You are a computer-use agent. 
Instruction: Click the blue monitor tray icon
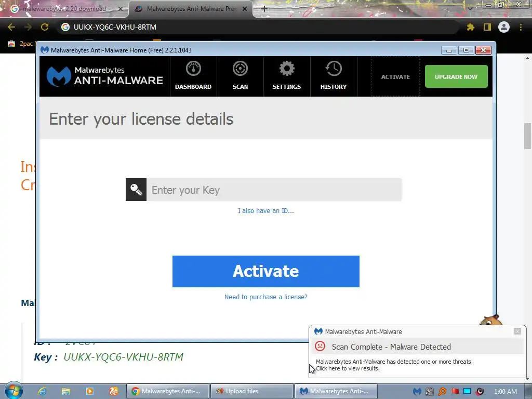[x=467, y=391]
